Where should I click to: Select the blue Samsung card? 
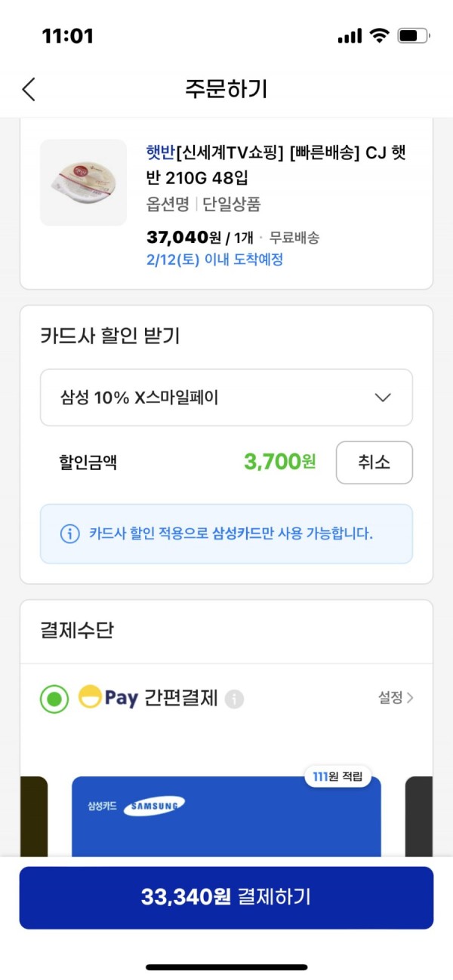click(x=226, y=817)
